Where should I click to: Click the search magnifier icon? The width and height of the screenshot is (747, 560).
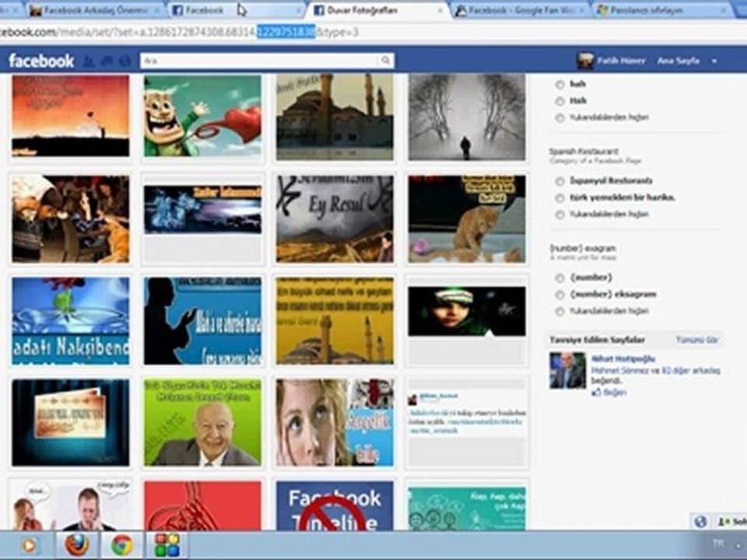click(385, 61)
